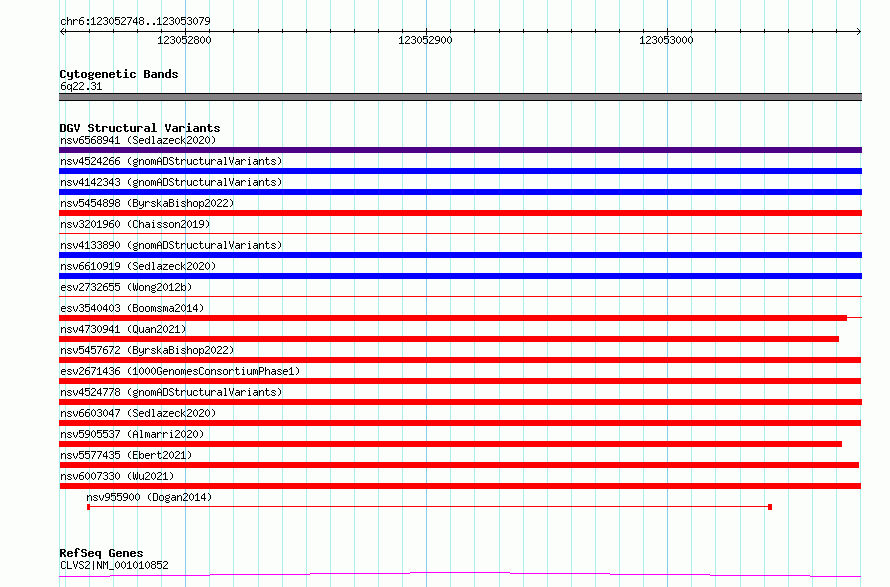Select esv2732655 (Wong2012b) label
The height and width of the screenshot is (587, 890).
click(126, 287)
